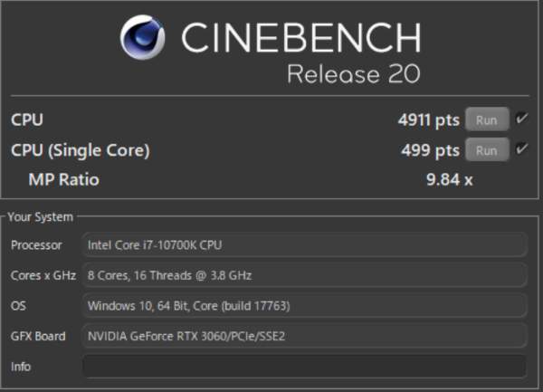Image resolution: width=543 pixels, height=392 pixels.
Task: Select the Processor field showing i7-10700K
Action: 305,244
